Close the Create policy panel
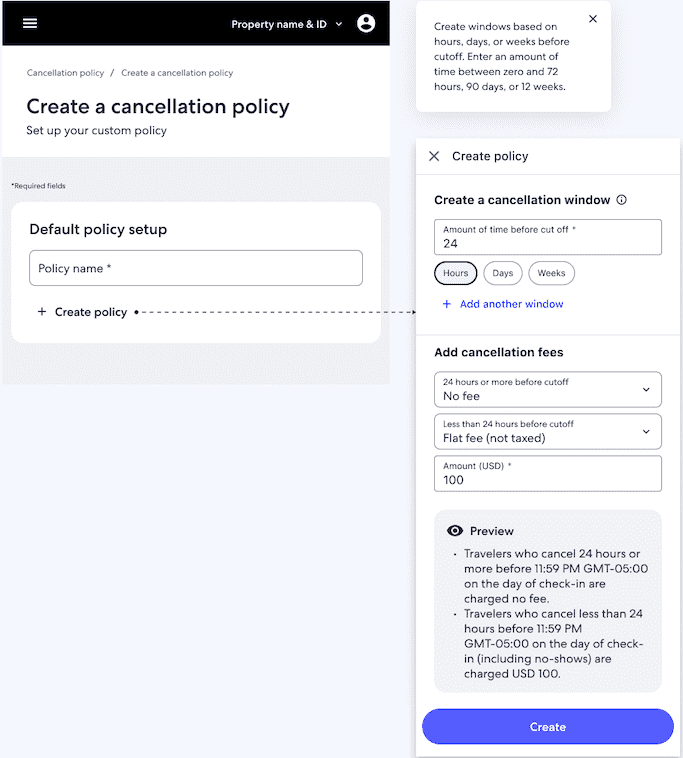This screenshot has height=758, width=683. tap(434, 156)
